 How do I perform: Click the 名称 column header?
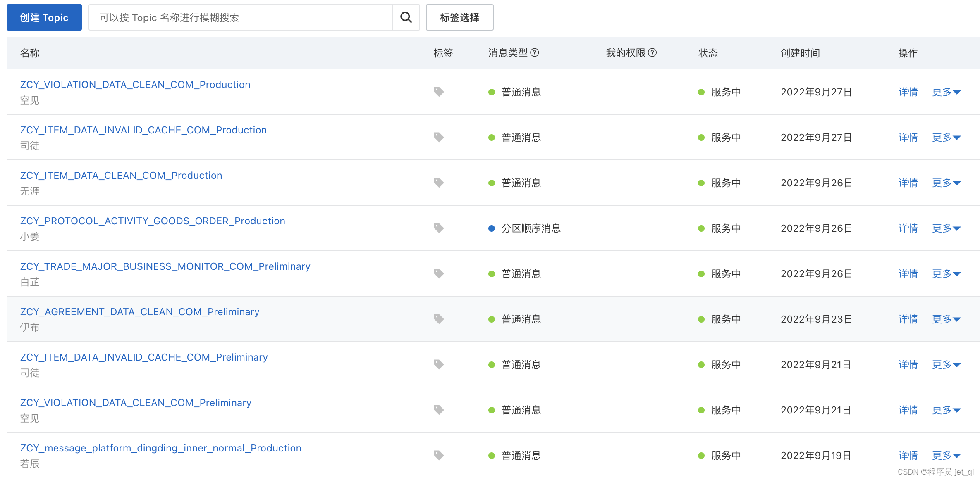point(30,53)
